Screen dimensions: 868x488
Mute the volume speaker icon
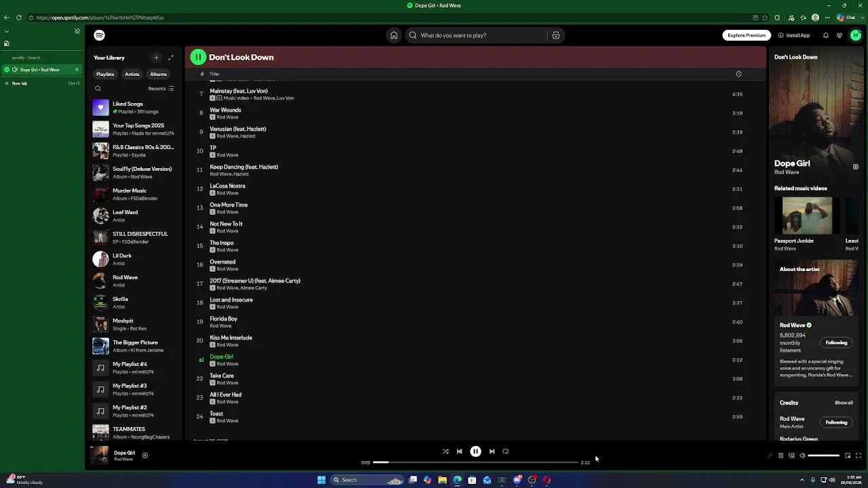(802, 455)
